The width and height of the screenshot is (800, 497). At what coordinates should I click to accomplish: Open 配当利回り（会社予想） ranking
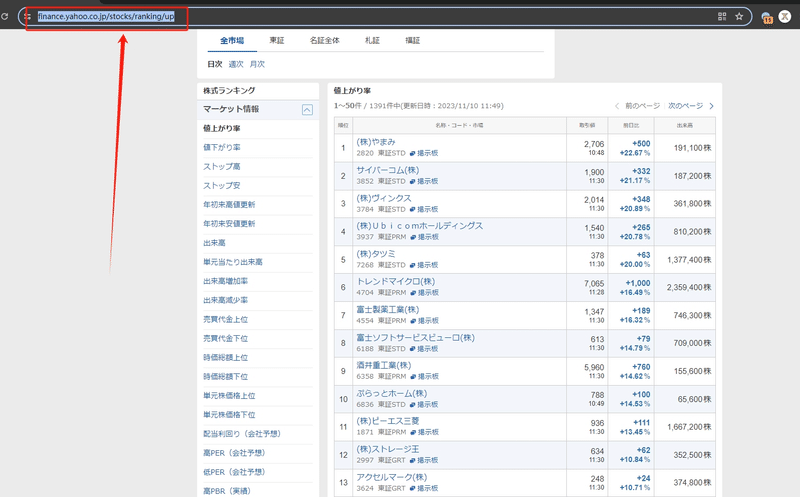[242, 434]
